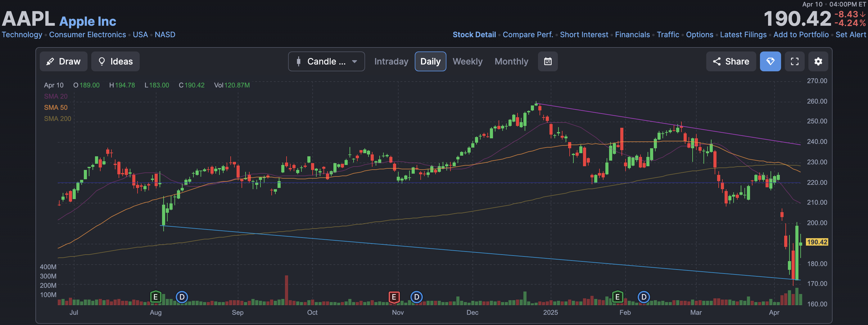Click the Apple Inc company name
Image resolution: width=868 pixels, height=325 pixels.
[88, 21]
